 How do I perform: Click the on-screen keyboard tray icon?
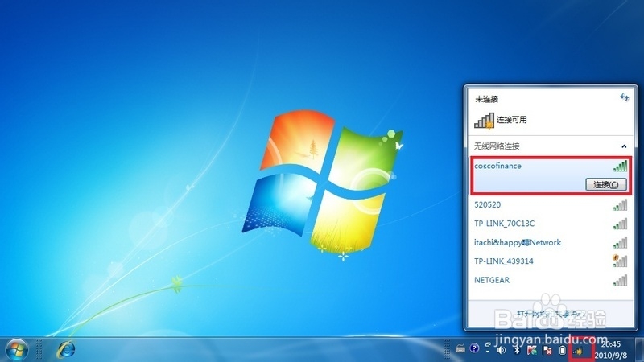(x=460, y=348)
